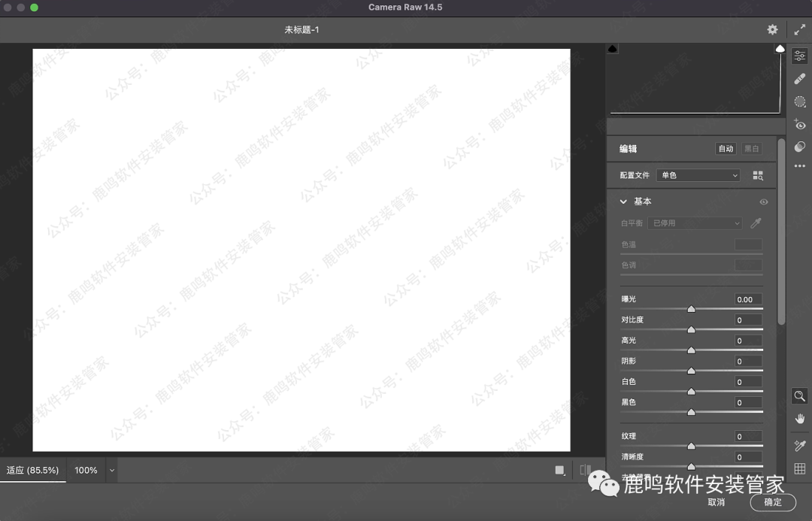The width and height of the screenshot is (812, 521).
Task: Click the 曝光 exposure slider handle
Action: coord(691,309)
